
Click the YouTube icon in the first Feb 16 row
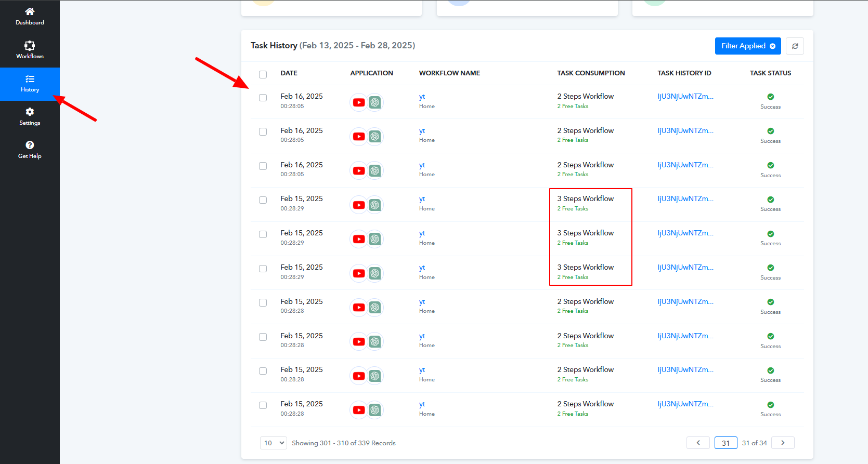(x=359, y=102)
